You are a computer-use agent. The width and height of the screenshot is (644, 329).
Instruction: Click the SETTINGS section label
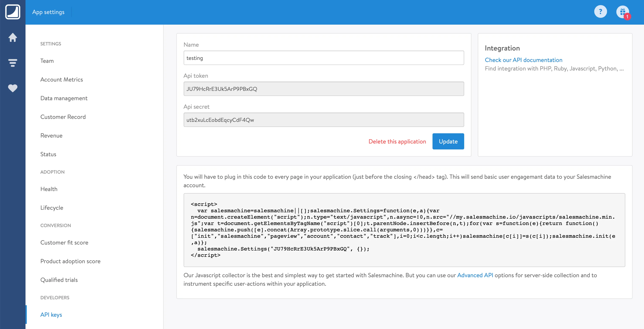point(51,44)
